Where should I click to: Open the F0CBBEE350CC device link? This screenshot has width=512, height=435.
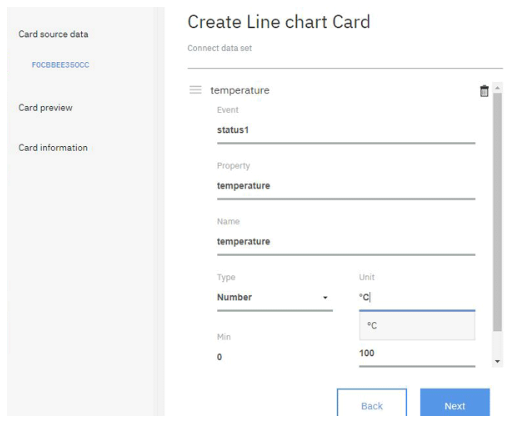click(60, 65)
